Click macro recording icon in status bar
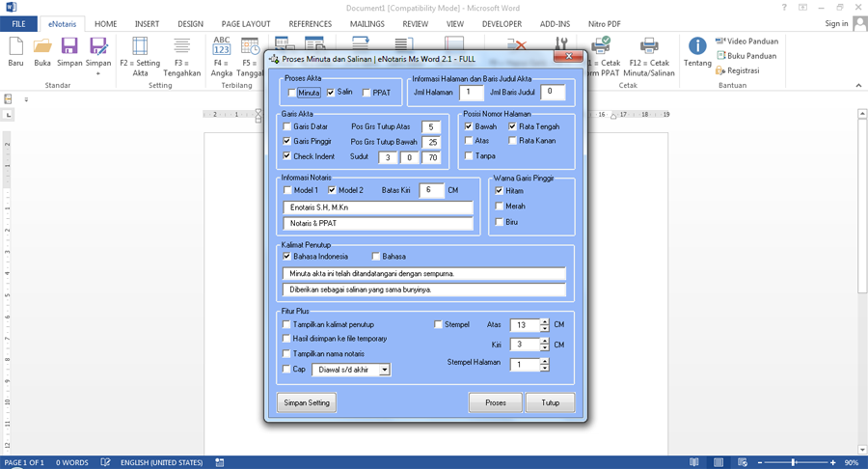This screenshot has height=469, width=868. pos(220,462)
